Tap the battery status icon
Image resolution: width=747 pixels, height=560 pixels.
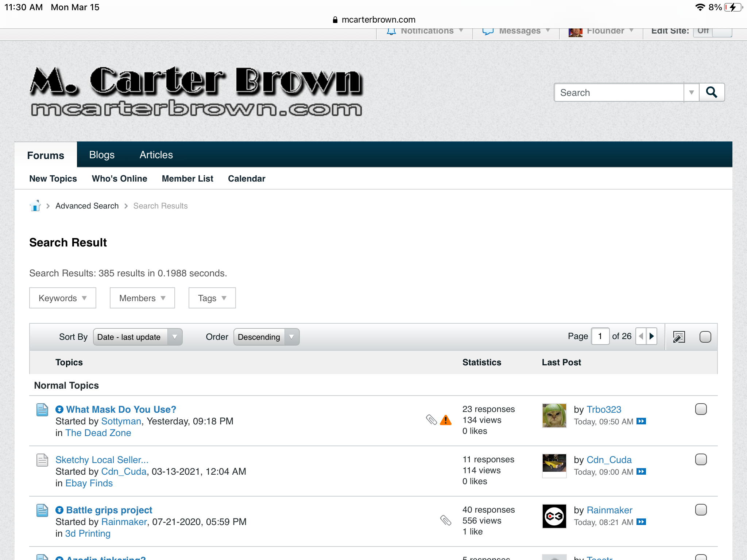pyautogui.click(x=734, y=7)
